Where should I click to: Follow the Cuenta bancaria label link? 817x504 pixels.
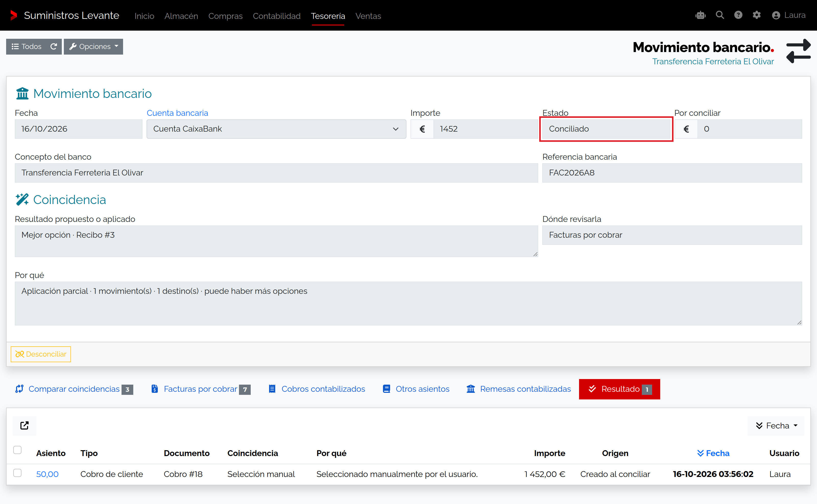(177, 113)
